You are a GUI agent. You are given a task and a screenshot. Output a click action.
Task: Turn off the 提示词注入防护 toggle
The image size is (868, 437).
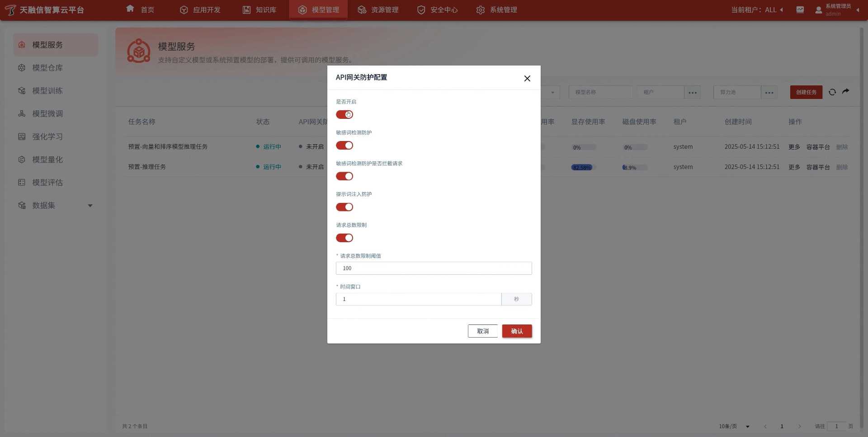(344, 207)
